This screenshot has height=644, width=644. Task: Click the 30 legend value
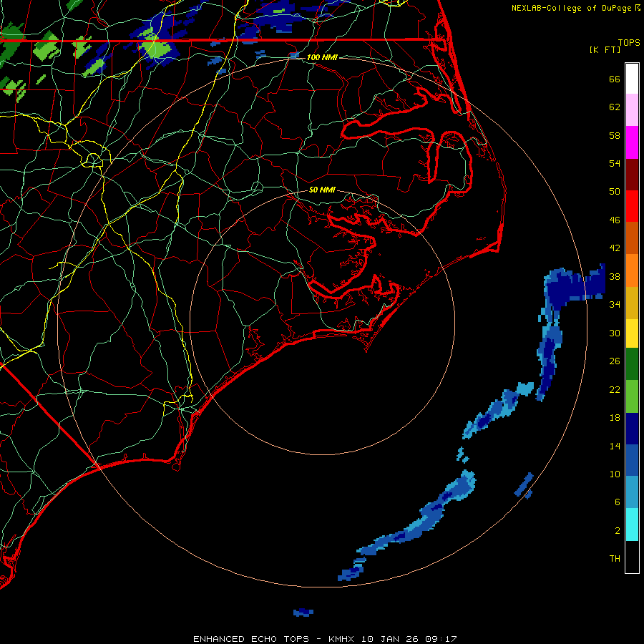coord(615,333)
